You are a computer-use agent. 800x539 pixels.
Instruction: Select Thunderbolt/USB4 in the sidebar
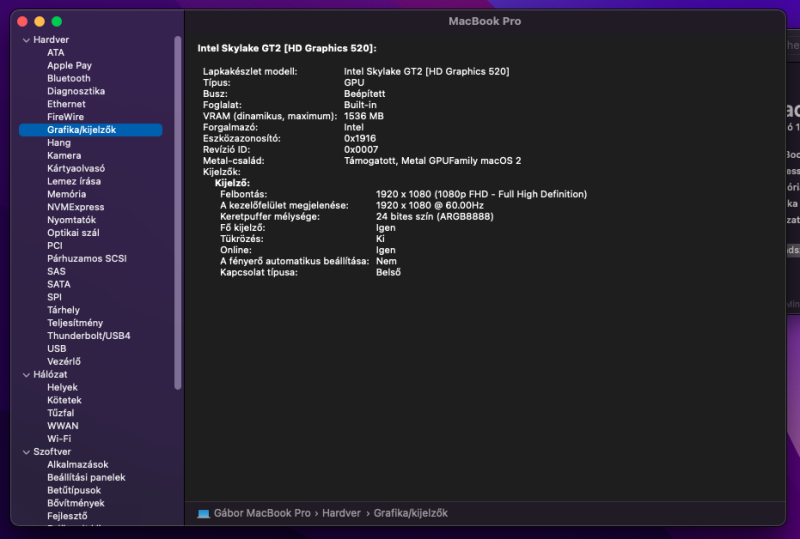pos(89,336)
